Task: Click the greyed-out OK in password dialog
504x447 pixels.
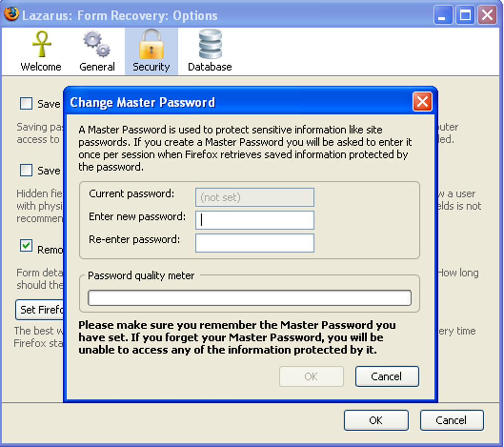Action: point(311,376)
